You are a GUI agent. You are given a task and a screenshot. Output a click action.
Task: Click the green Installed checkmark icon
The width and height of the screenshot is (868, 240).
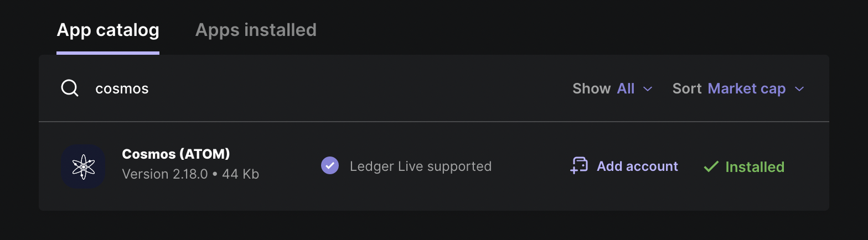click(x=711, y=166)
